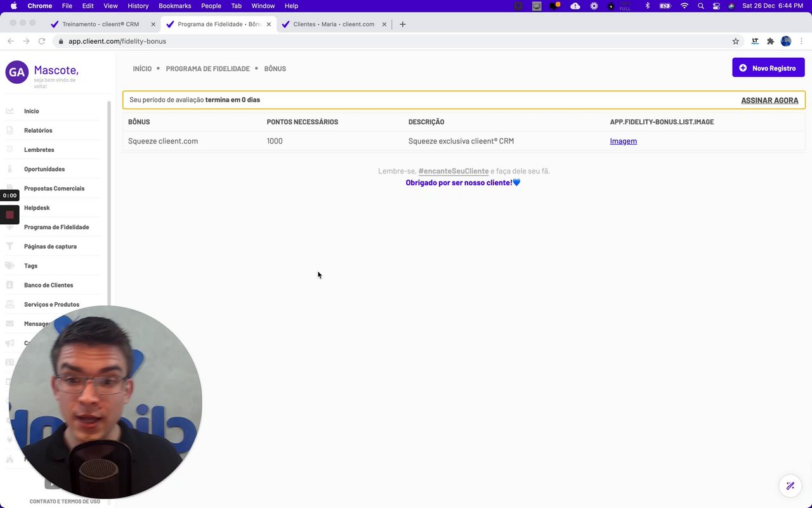This screenshot has width=812, height=508.
Task: Open Helpdesk in the sidebar
Action: 37,208
